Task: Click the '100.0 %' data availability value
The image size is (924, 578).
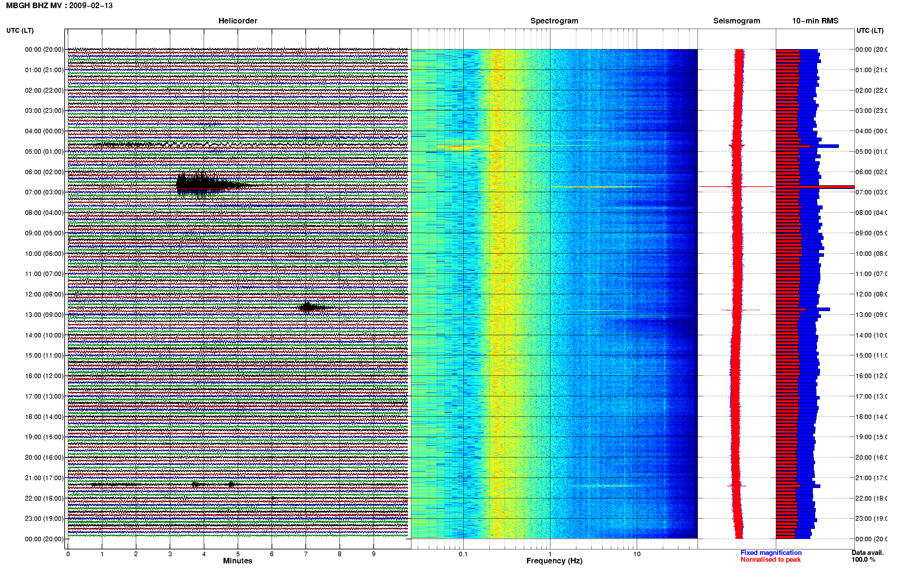Action: coord(863,560)
